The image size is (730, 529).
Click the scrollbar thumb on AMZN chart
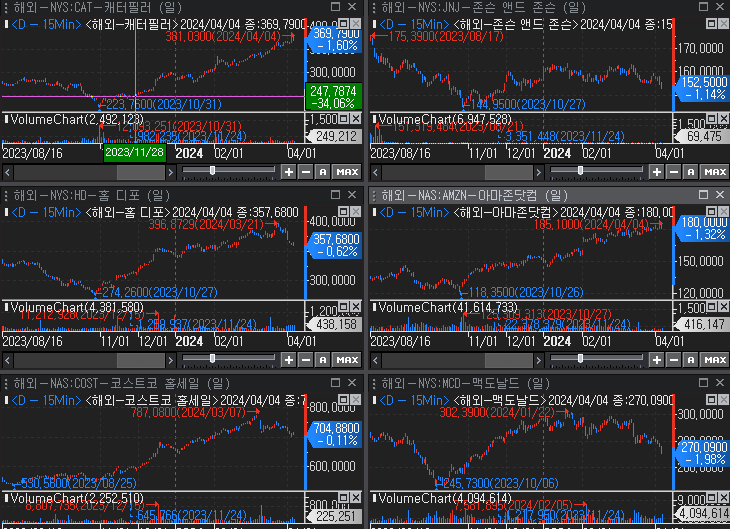[508, 360]
